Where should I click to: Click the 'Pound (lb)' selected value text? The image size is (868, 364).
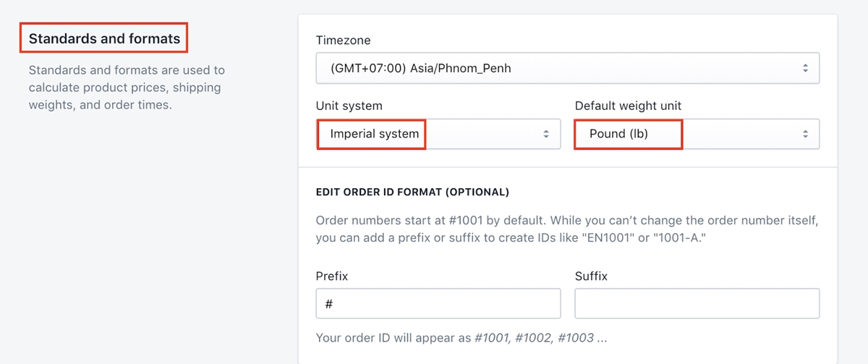[618, 134]
